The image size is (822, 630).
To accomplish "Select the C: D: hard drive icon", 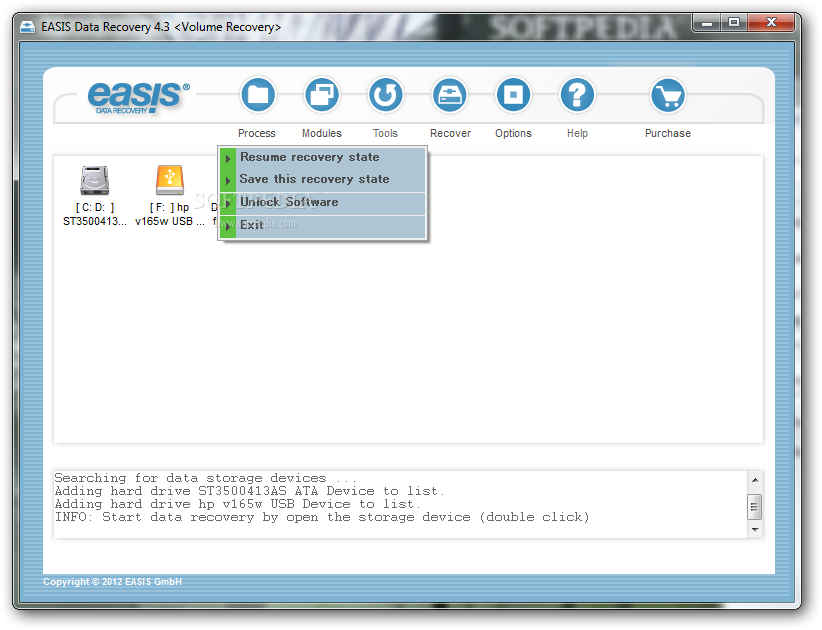I will click(94, 180).
